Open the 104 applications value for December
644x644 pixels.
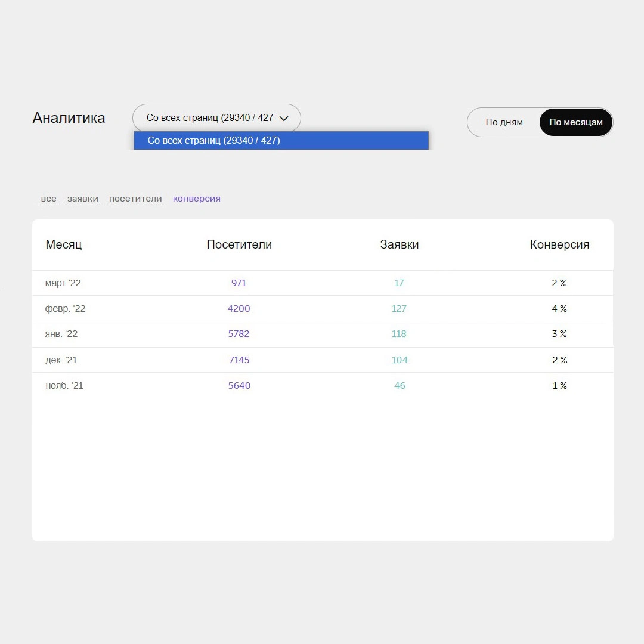[x=400, y=360]
